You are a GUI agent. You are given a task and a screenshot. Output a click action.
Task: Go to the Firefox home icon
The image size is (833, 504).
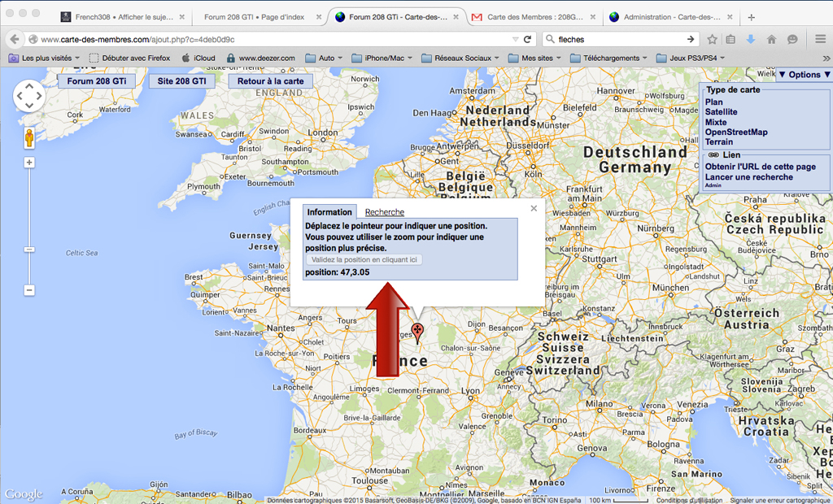pyautogui.click(x=771, y=39)
